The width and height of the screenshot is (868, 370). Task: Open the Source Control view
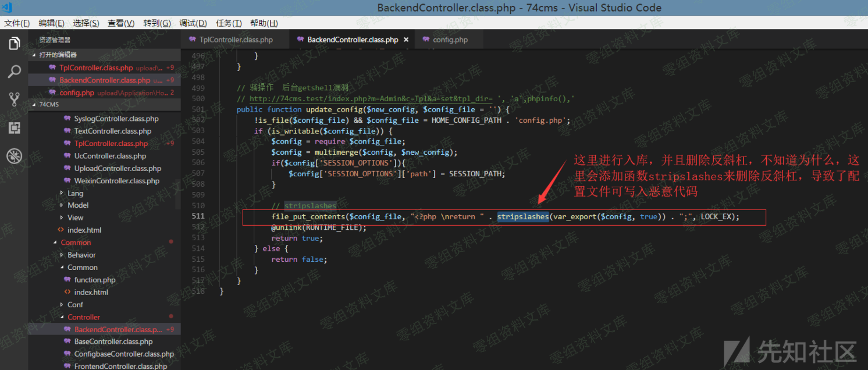click(14, 99)
